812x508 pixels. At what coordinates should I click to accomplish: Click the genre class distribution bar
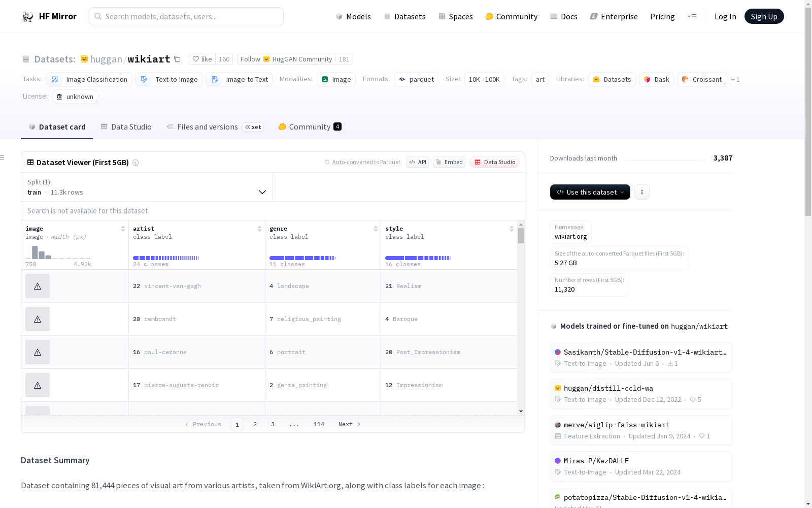click(x=302, y=258)
